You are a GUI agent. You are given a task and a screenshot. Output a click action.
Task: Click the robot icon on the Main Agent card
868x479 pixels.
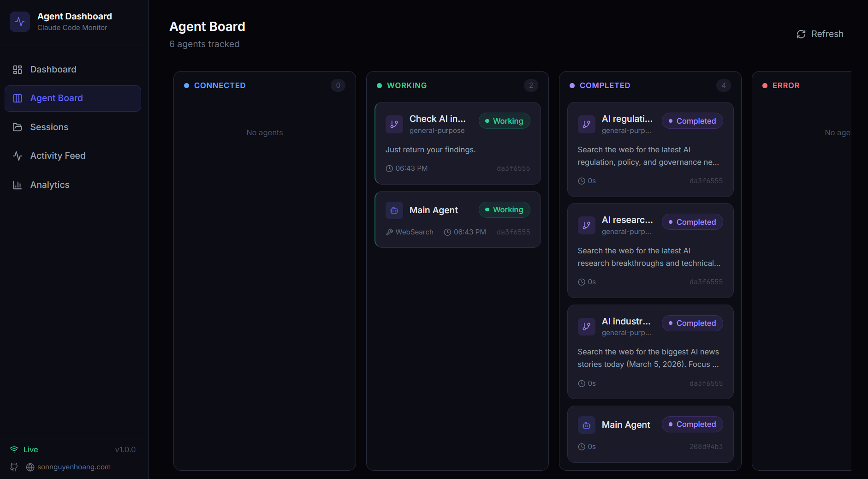(394, 210)
